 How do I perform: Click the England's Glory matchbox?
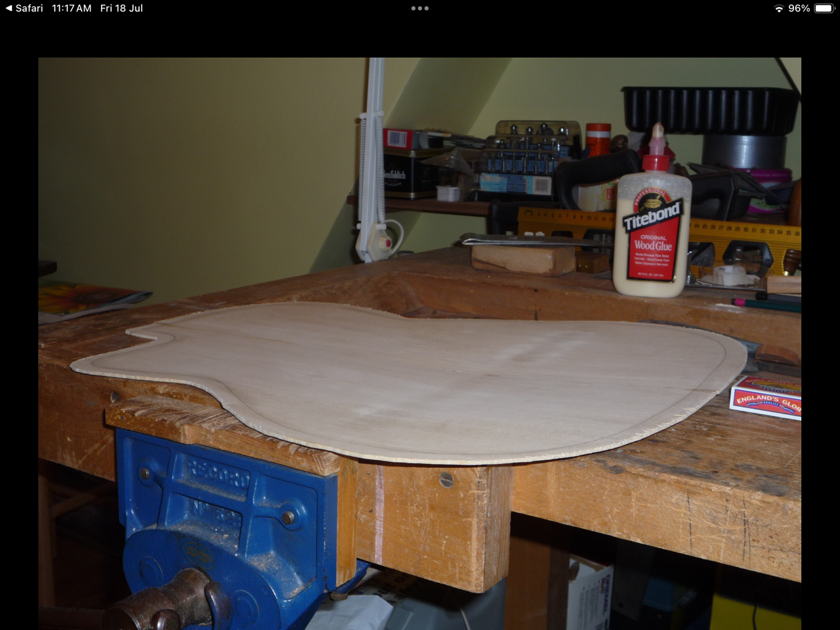[x=766, y=397]
